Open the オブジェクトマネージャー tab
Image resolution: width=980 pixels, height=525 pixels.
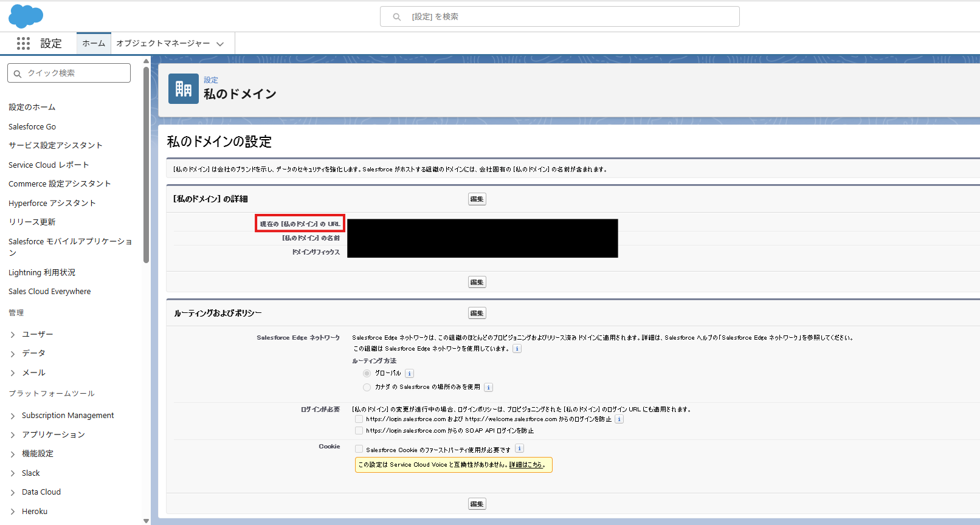point(163,43)
